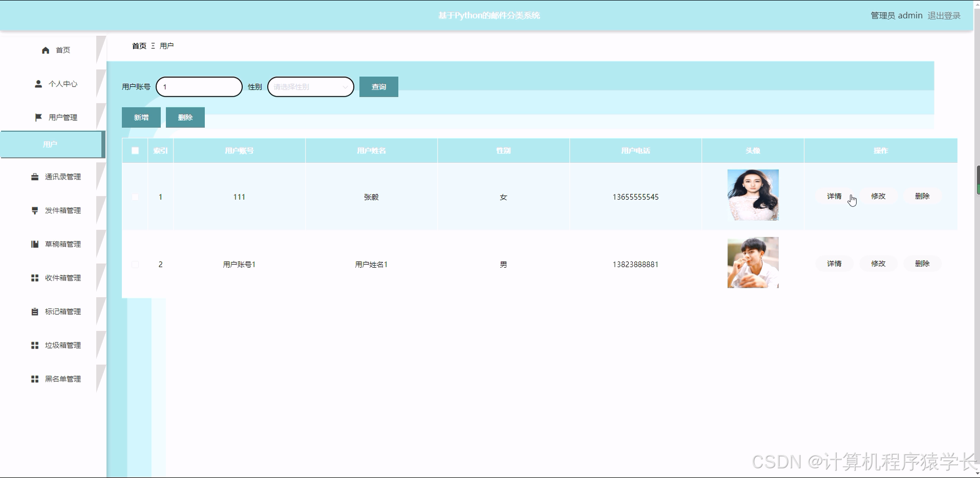Click 修改 for user 张毅
Viewport: 980px width, 478px height.
pos(878,196)
